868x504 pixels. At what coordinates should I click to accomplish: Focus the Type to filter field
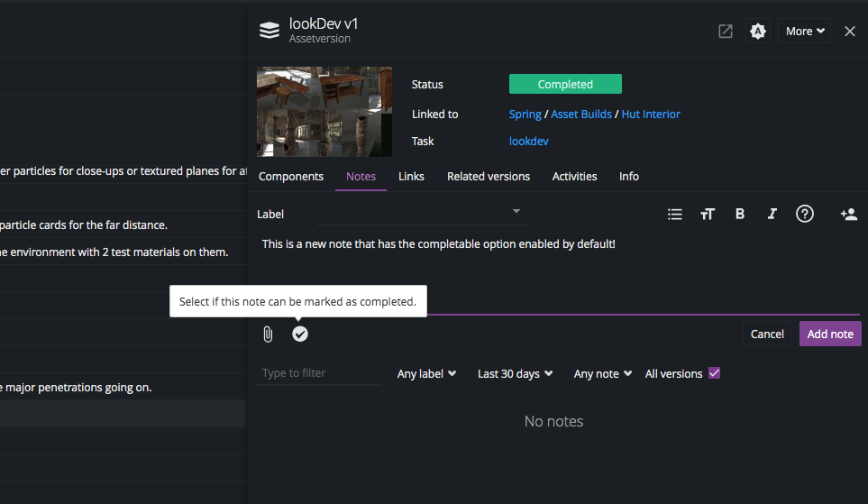pos(319,373)
